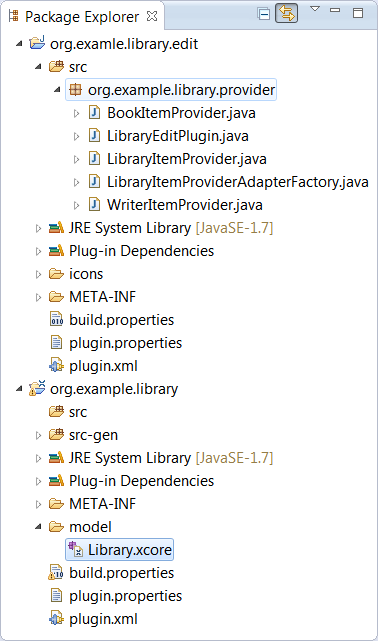Click build.properties warning icon in org.example.library
The width and height of the screenshot is (378, 641).
[x=56, y=572]
